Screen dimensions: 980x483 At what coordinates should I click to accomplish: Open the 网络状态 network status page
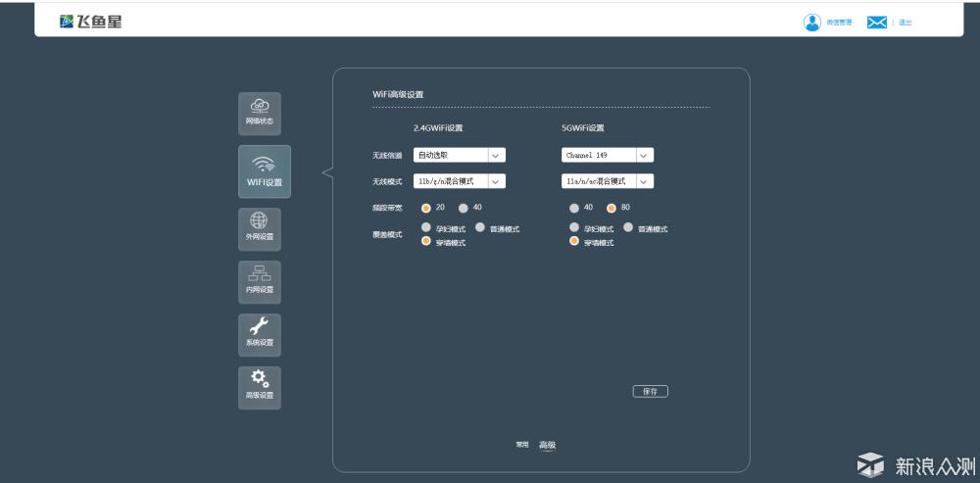pos(260,114)
